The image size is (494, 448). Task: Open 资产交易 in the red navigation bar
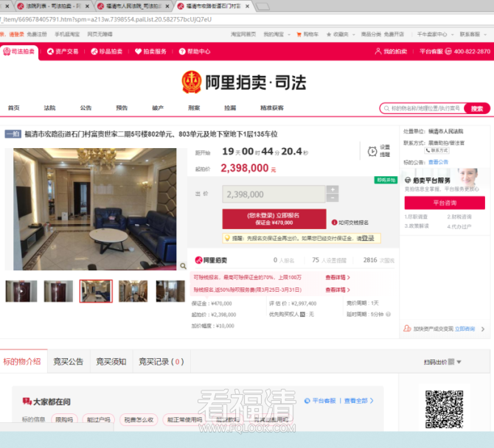(x=63, y=52)
